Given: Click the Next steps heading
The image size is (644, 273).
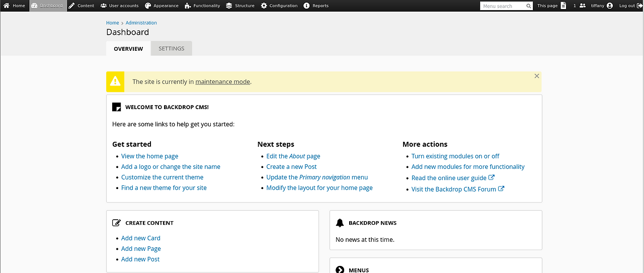Looking at the screenshot, I should [x=276, y=144].
